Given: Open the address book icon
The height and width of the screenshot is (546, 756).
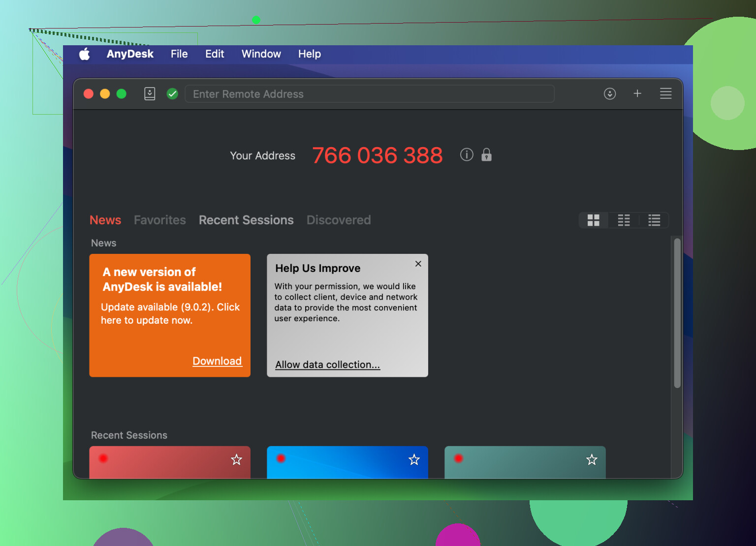Looking at the screenshot, I should click(x=150, y=93).
